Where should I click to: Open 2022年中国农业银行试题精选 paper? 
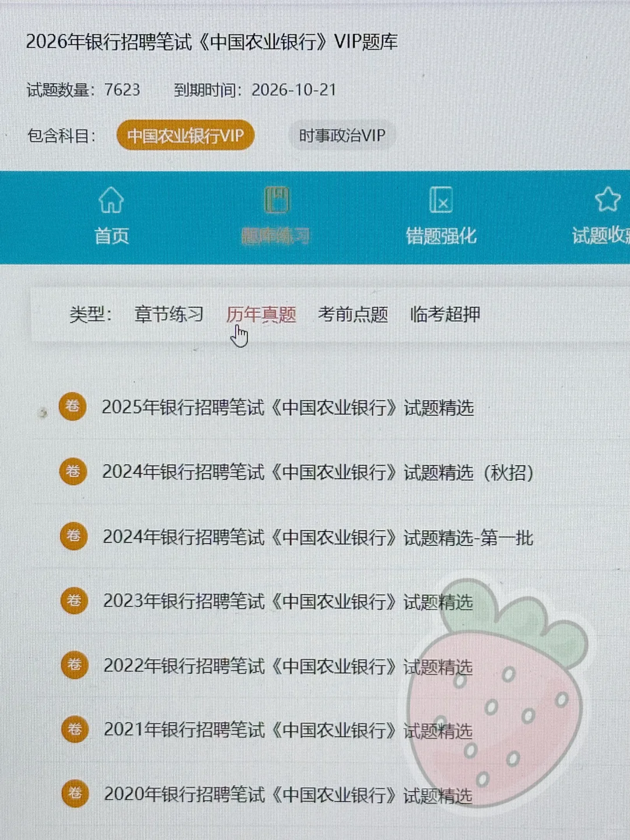(288, 666)
